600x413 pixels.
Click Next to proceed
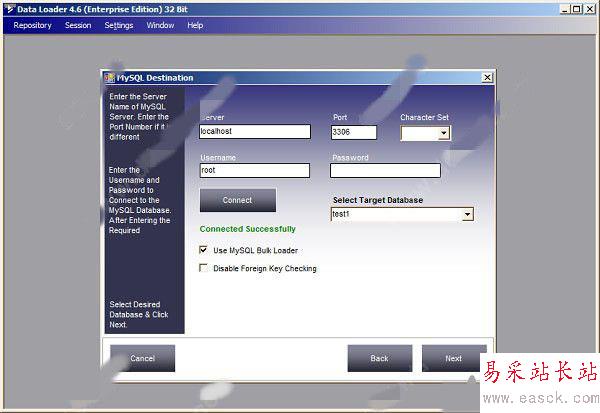pos(453,358)
